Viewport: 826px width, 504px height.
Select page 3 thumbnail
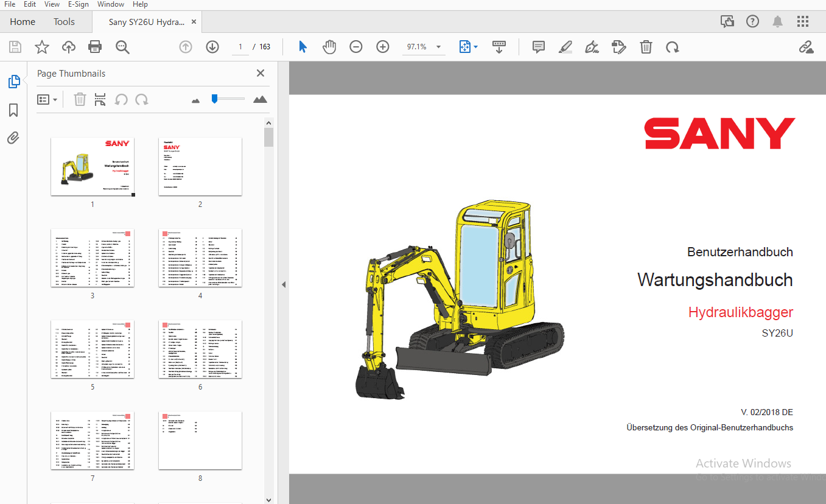(93, 257)
